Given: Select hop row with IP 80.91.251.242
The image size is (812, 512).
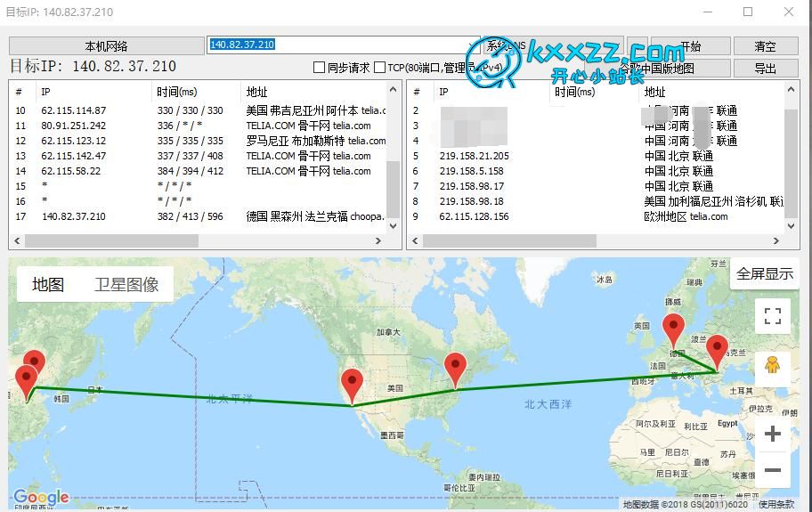Looking at the screenshot, I should pyautogui.click(x=199, y=126).
